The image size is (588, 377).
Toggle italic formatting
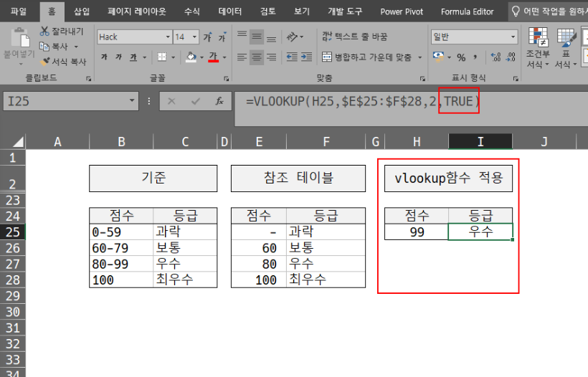(x=118, y=57)
